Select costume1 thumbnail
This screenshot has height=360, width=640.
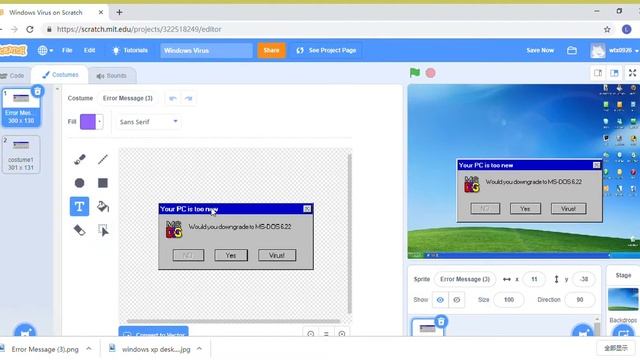(21, 155)
